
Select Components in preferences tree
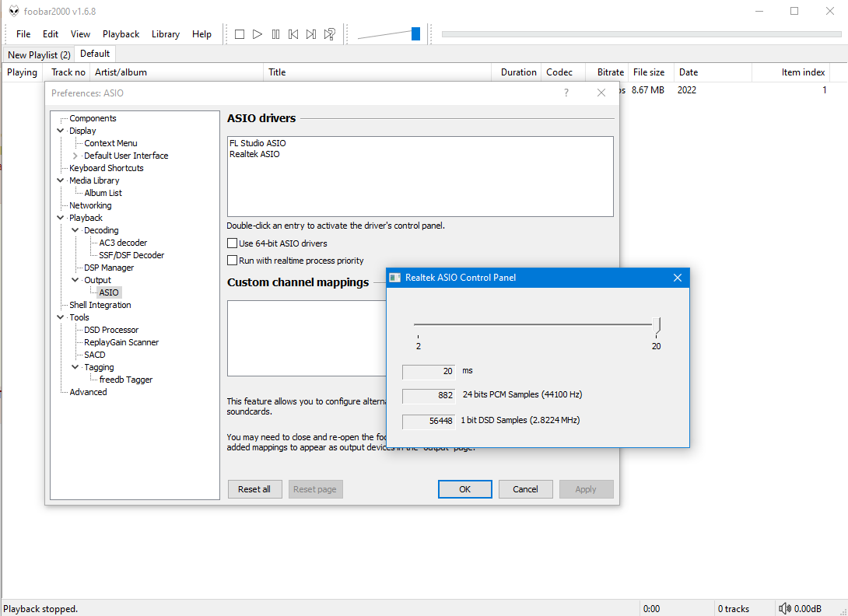point(93,118)
